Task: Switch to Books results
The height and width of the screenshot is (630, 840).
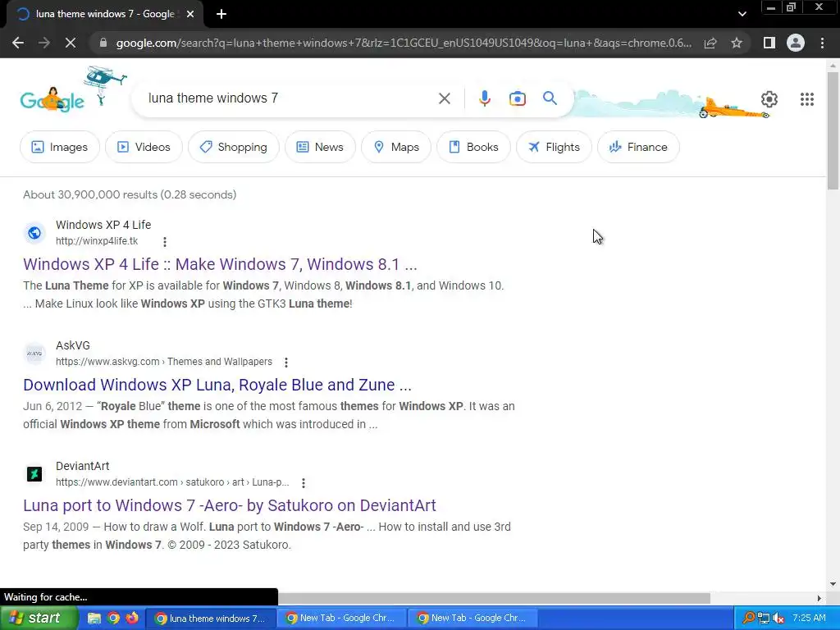Action: click(473, 147)
